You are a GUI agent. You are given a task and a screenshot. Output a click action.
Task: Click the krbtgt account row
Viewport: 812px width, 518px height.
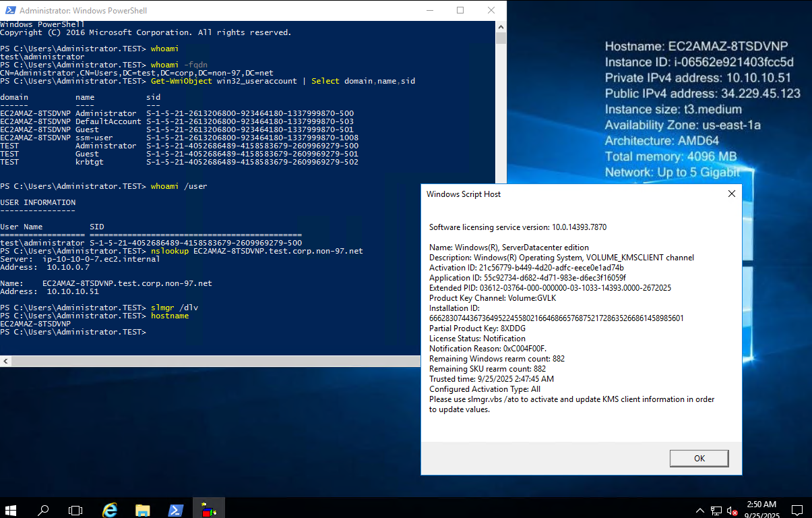click(179, 162)
